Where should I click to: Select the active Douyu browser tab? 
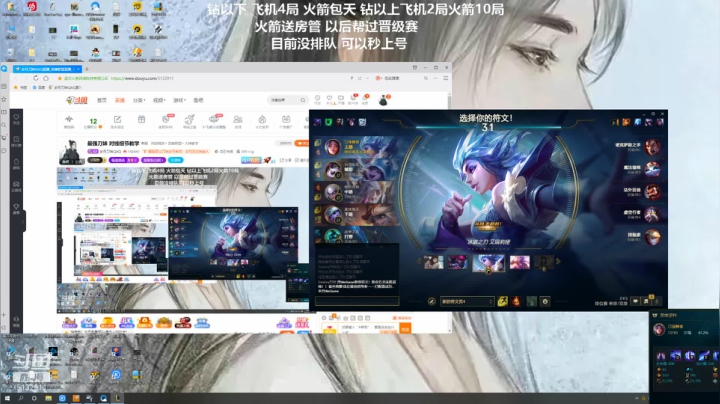[x=47, y=69]
